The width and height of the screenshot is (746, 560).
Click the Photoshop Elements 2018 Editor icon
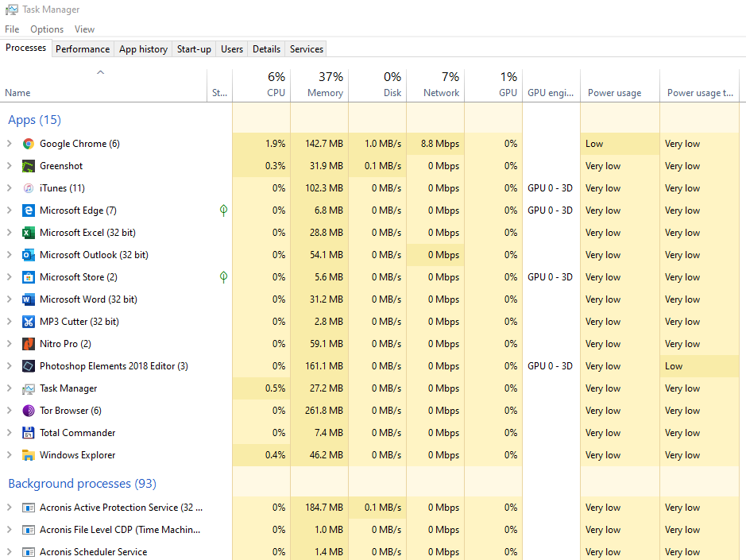point(29,366)
